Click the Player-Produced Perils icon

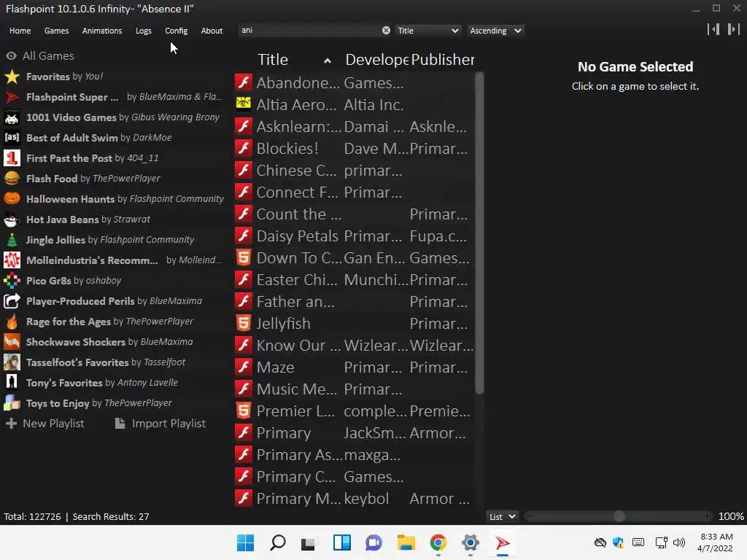point(12,301)
